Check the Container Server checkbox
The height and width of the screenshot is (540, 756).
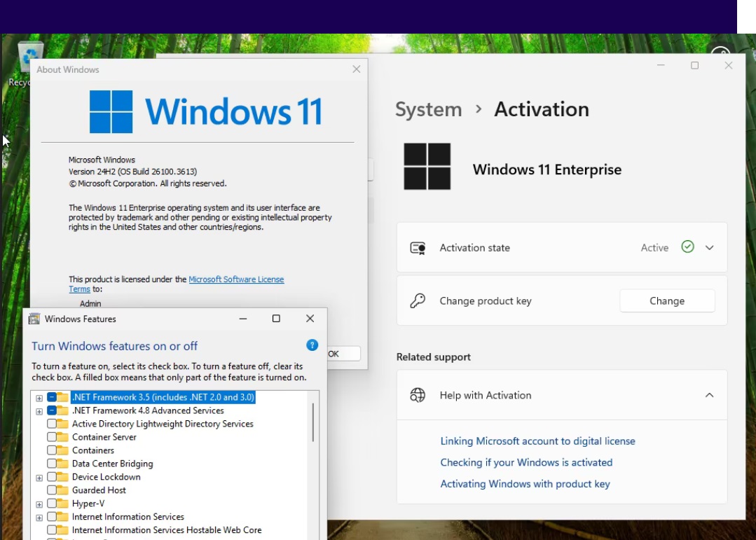coord(52,437)
